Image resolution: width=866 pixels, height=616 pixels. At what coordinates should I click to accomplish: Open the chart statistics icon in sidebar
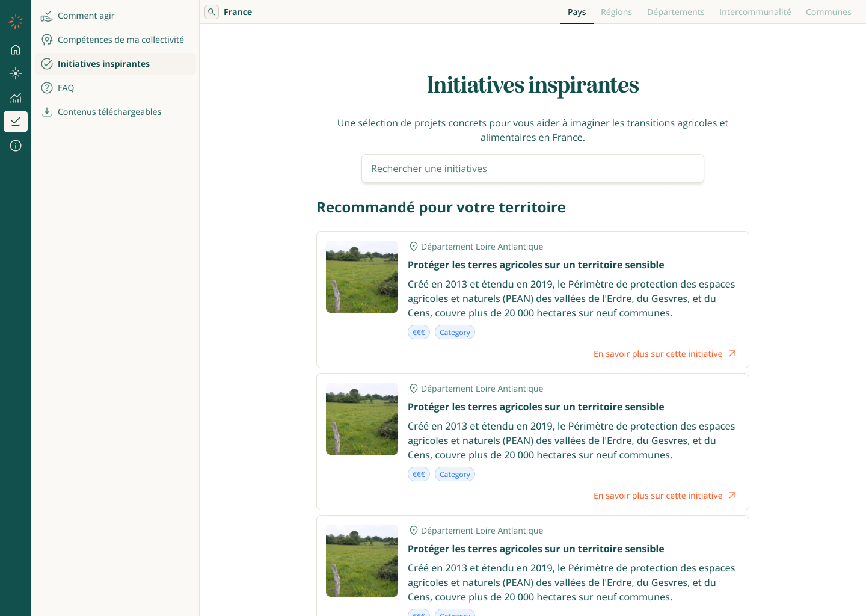pos(16,97)
